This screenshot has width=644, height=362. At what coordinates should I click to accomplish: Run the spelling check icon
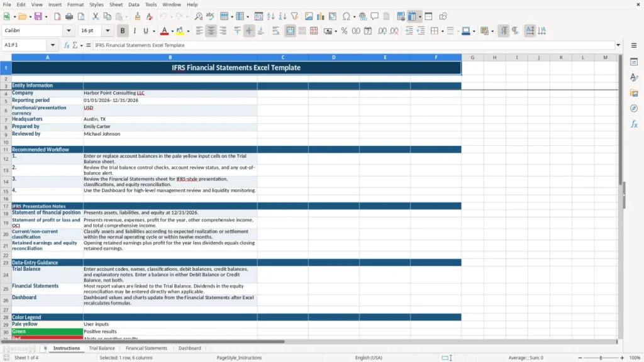point(210,16)
